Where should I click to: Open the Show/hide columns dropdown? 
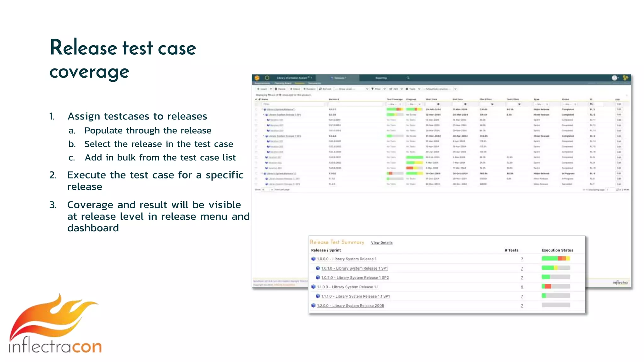click(x=440, y=89)
